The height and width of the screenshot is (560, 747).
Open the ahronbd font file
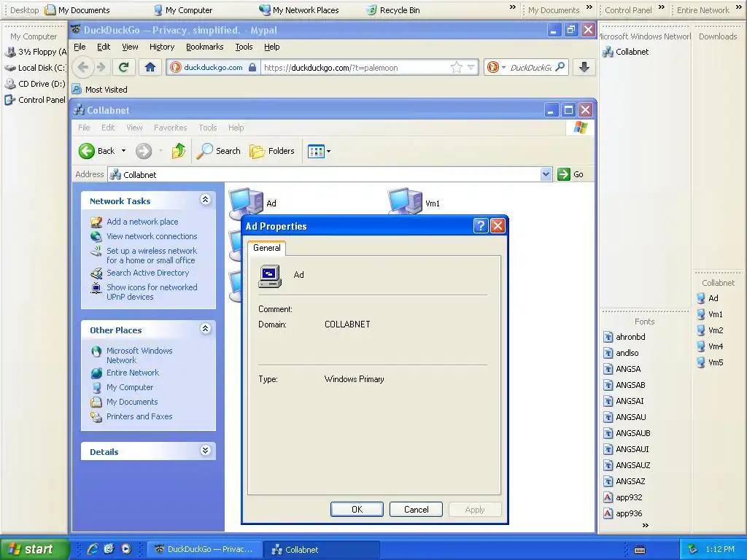(624, 337)
